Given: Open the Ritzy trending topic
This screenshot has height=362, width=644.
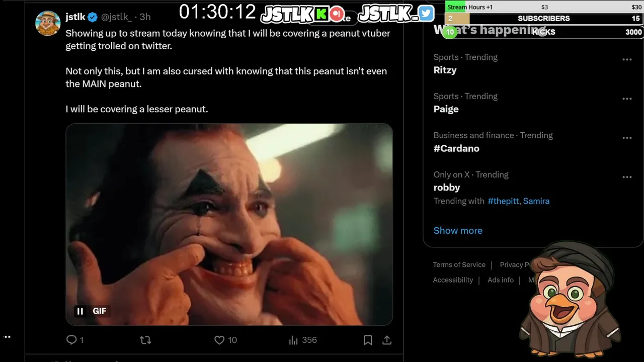Looking at the screenshot, I should [445, 70].
